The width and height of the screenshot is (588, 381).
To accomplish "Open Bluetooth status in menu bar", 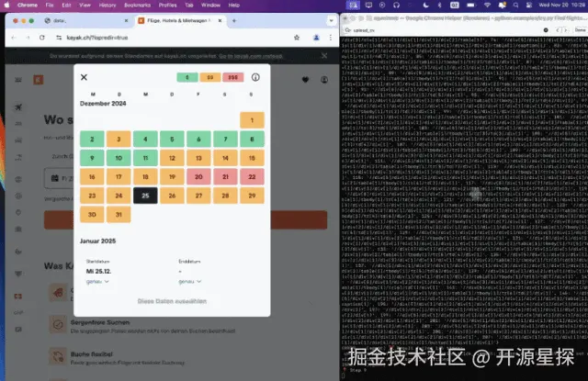I will point(439,5).
